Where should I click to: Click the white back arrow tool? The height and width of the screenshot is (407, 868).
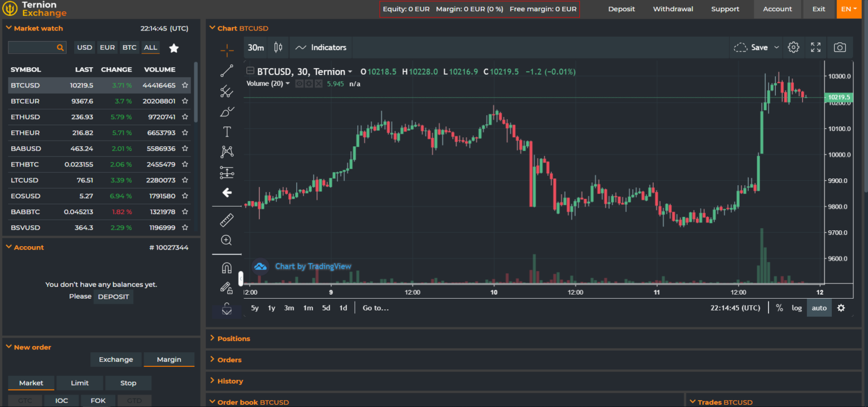[x=227, y=192]
